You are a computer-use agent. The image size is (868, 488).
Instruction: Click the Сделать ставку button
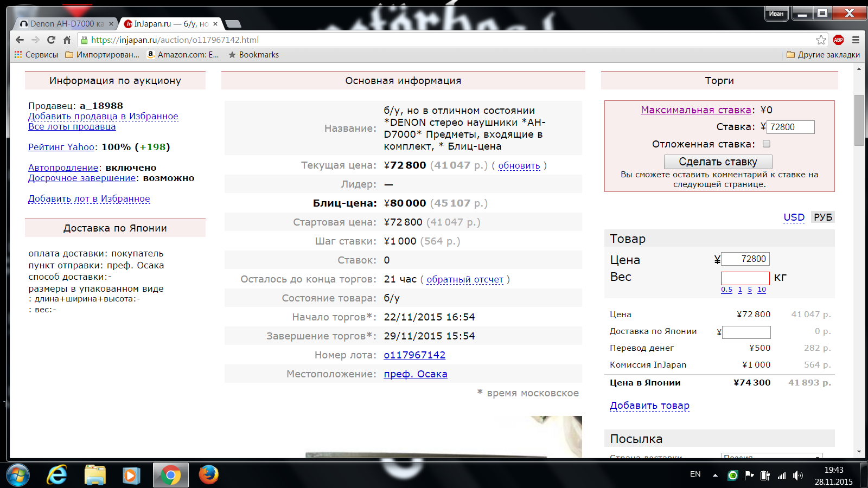click(x=718, y=162)
